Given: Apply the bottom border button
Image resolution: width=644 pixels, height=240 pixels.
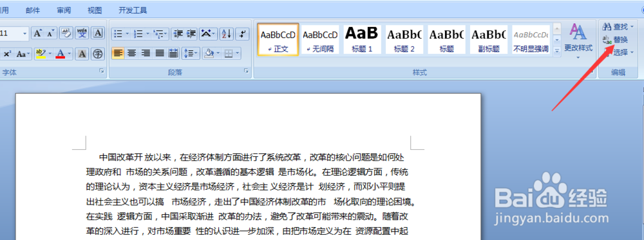Looking at the screenshot, I should (x=229, y=53).
